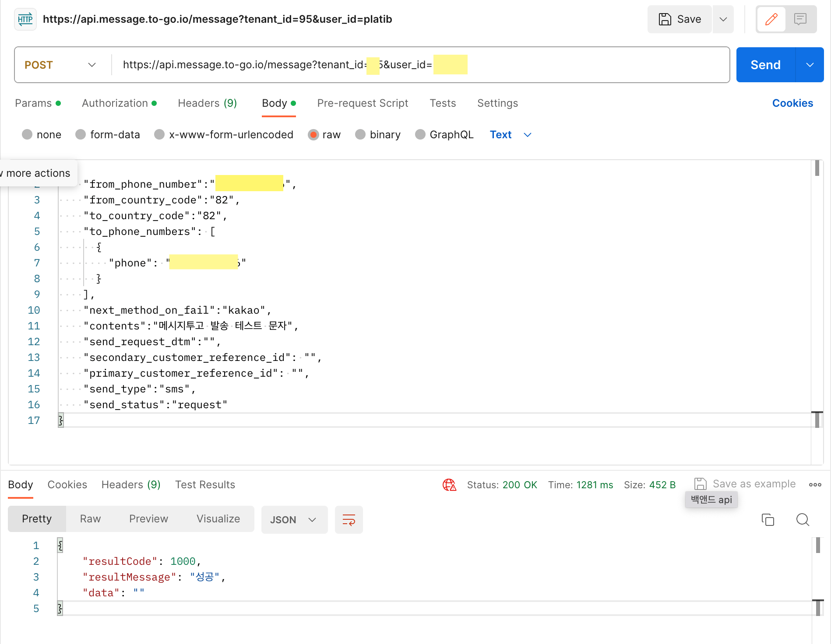Click the network globe warning icon
Viewport: 831px width, 644px height.
pyautogui.click(x=449, y=485)
